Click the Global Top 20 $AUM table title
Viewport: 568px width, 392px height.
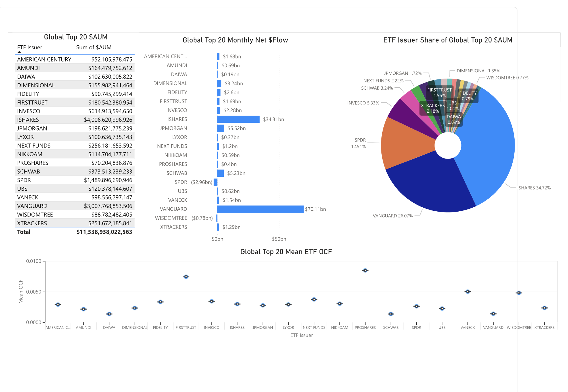coord(76,37)
